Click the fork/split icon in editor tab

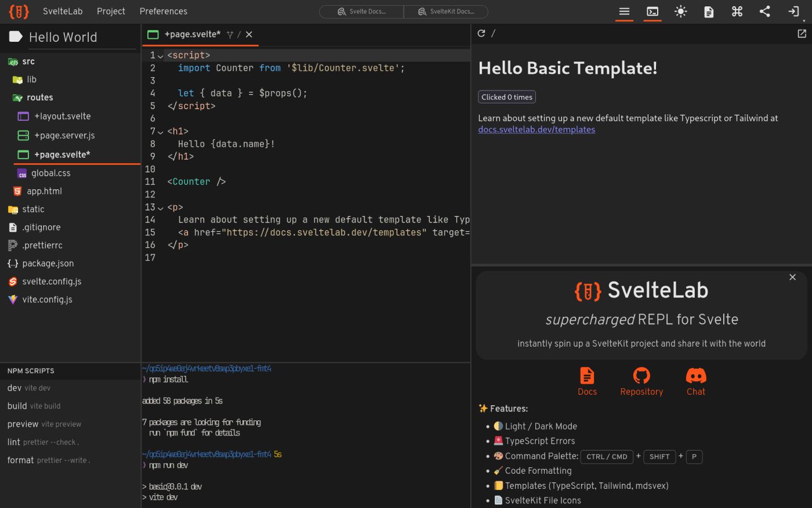click(x=230, y=35)
